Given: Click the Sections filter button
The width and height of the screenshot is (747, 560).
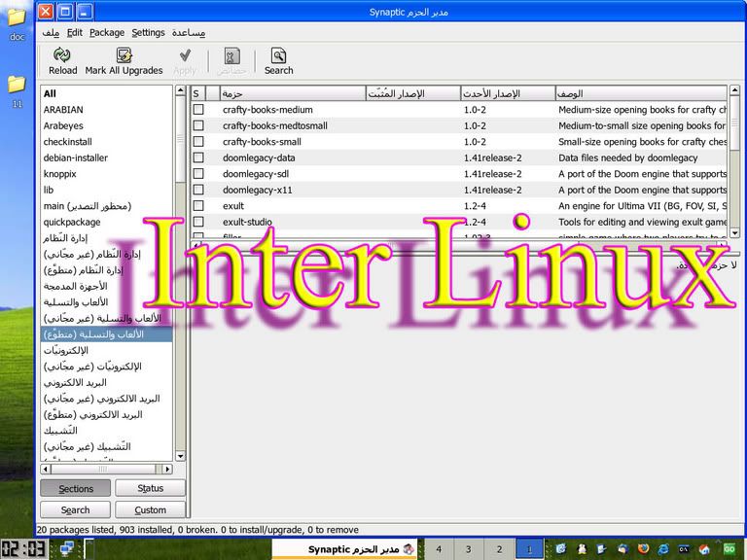Looking at the screenshot, I should click(76, 489).
